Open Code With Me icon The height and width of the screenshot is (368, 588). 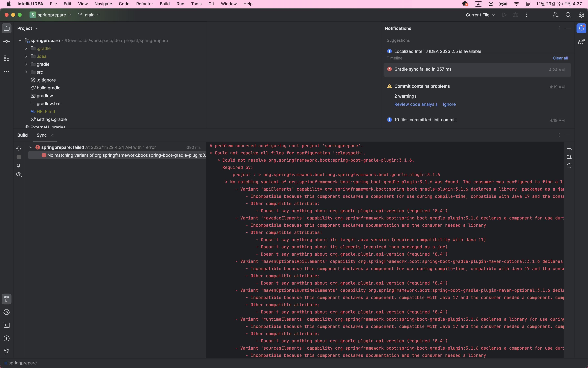pyautogui.click(x=556, y=15)
